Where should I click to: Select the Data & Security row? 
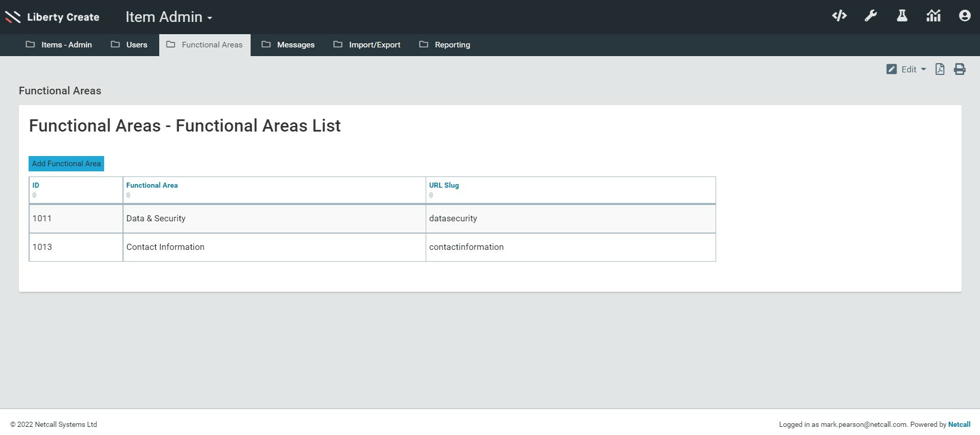click(156, 219)
